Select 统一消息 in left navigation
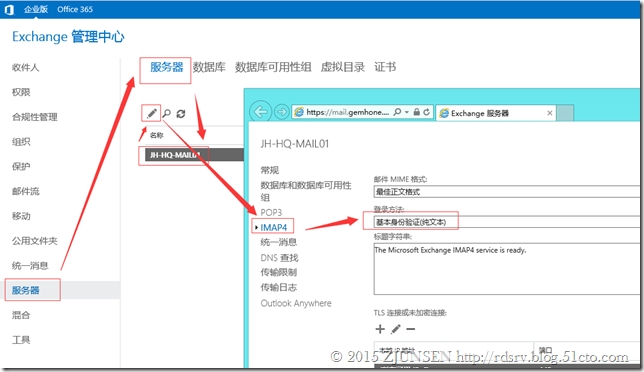Image resolution: width=644 pixels, height=372 pixels. coord(30,266)
